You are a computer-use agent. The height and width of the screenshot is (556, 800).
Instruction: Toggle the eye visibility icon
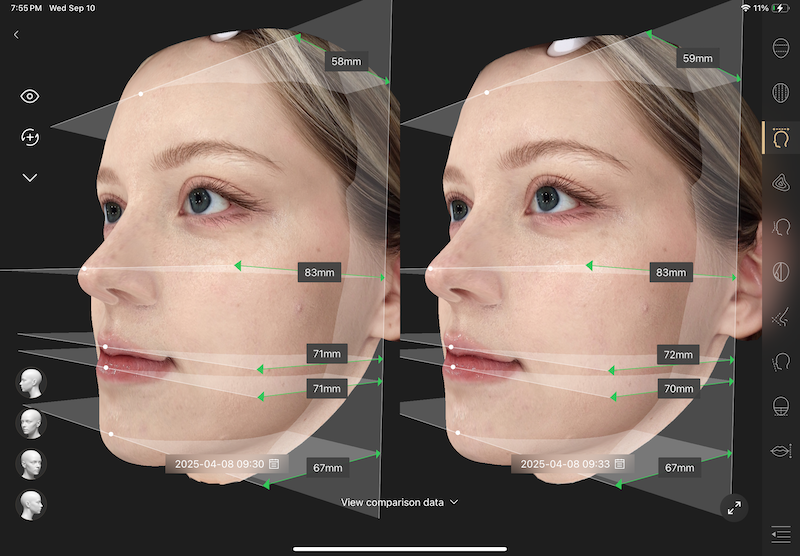[x=30, y=96]
